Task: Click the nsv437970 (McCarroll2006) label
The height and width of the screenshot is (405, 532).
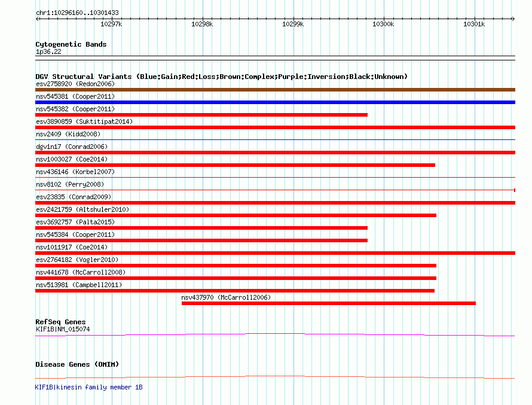Action: click(x=226, y=297)
